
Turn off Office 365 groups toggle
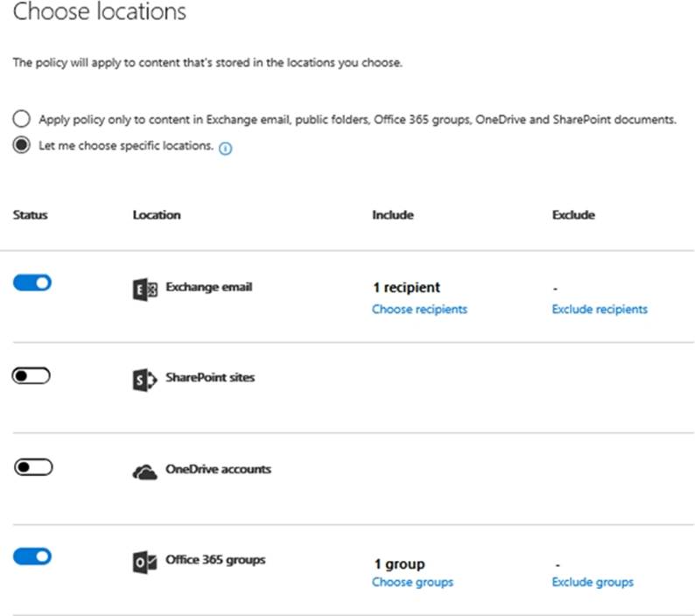pos(32,556)
